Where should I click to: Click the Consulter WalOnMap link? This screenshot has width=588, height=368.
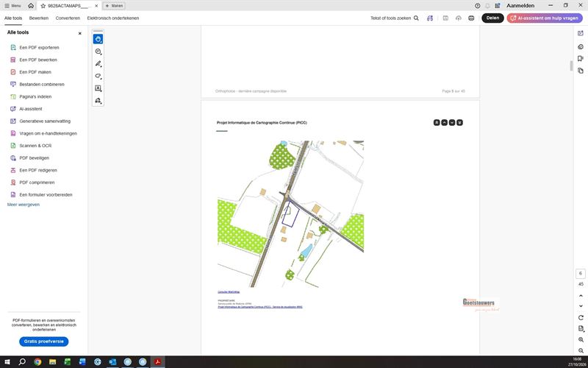click(x=229, y=291)
